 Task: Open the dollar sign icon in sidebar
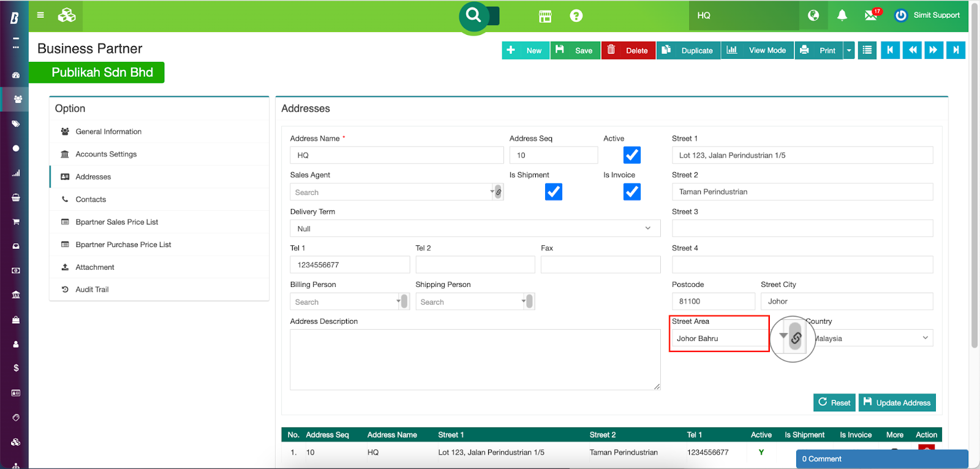(x=16, y=368)
